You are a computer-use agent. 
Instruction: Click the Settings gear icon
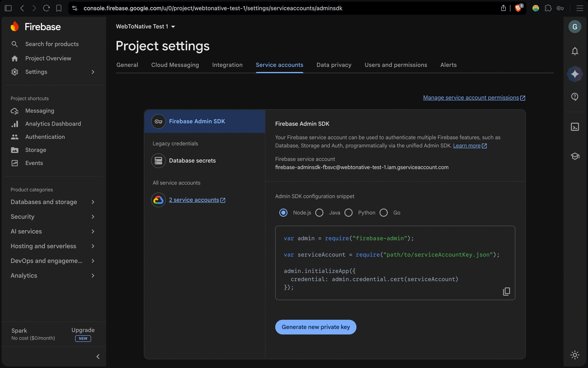(x=14, y=72)
